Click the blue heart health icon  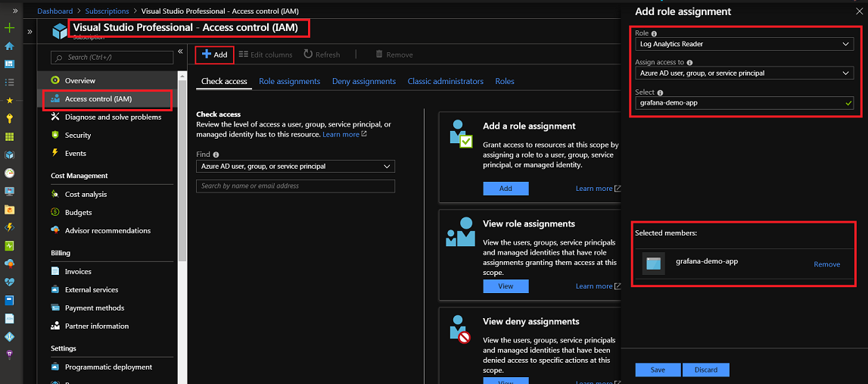[x=9, y=282]
